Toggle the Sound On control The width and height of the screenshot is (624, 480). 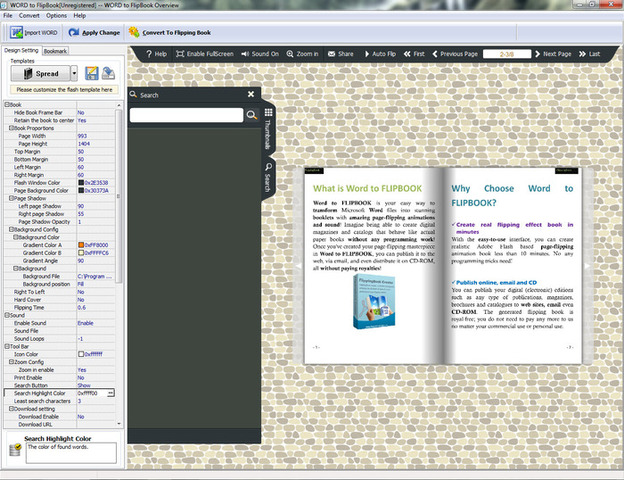(260, 54)
